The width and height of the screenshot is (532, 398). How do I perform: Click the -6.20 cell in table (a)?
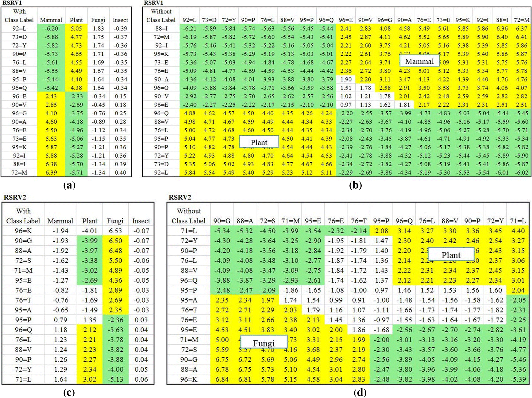[x=51, y=28]
